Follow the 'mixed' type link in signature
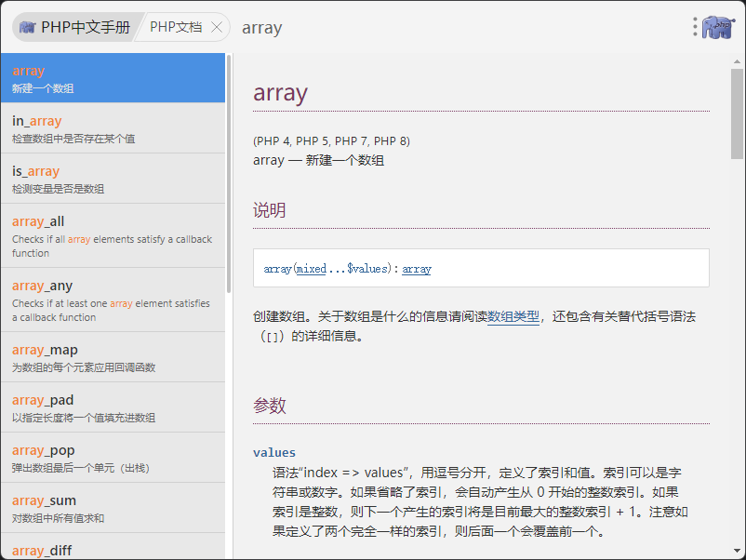 point(312,269)
